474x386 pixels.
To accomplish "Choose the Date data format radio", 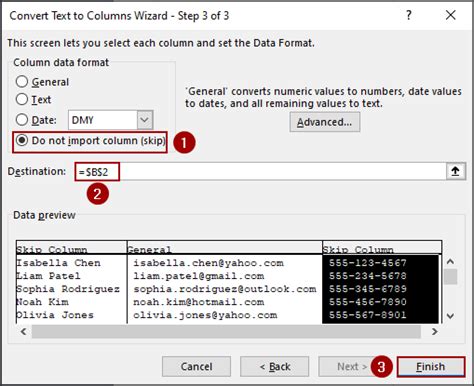I will [22, 120].
